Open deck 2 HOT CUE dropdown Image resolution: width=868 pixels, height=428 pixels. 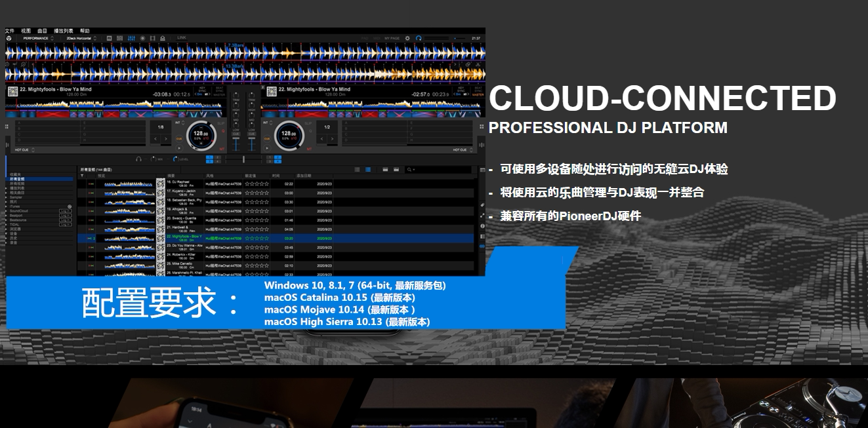[463, 150]
